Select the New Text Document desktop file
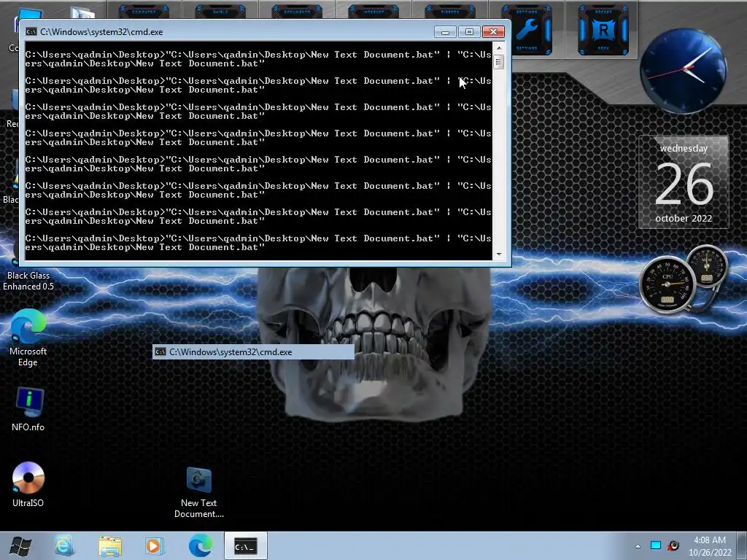This screenshot has height=560, width=747. click(198, 492)
